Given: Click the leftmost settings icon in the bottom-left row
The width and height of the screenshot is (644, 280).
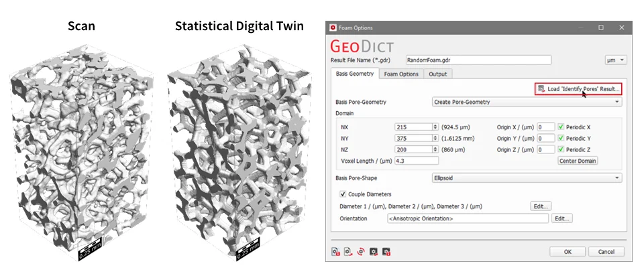Looking at the screenshot, I should (x=335, y=252).
